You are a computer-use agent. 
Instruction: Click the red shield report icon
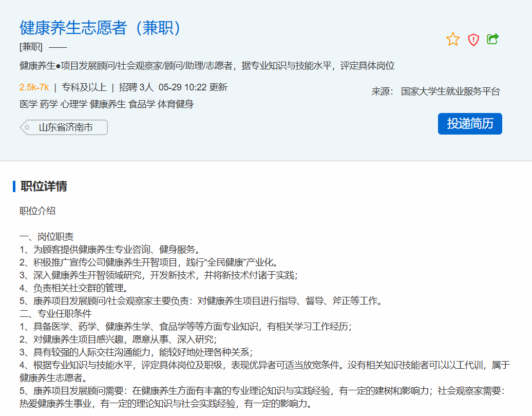[x=473, y=40]
